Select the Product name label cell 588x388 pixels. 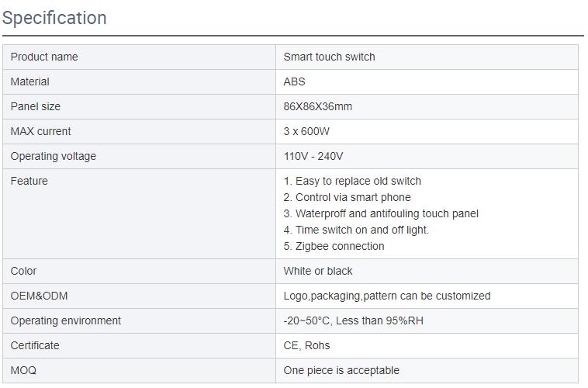point(139,57)
